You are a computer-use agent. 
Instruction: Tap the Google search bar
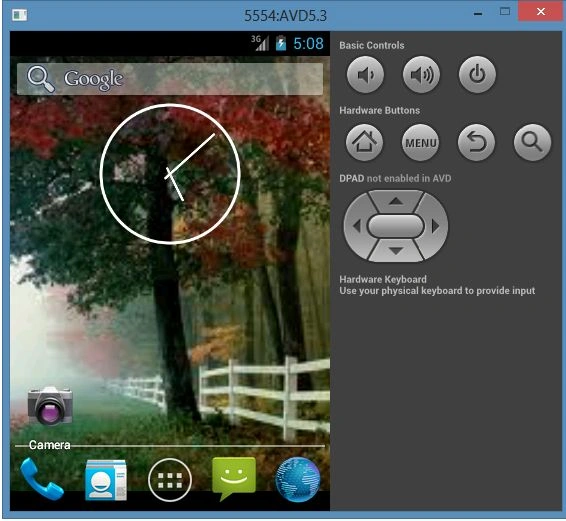click(x=170, y=79)
